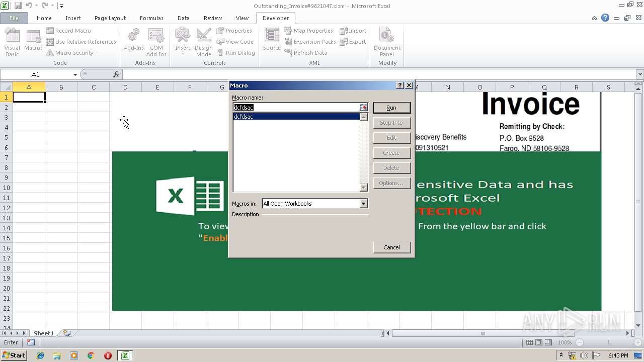
Task: Minimize the ribbon arrow
Action: click(594, 18)
